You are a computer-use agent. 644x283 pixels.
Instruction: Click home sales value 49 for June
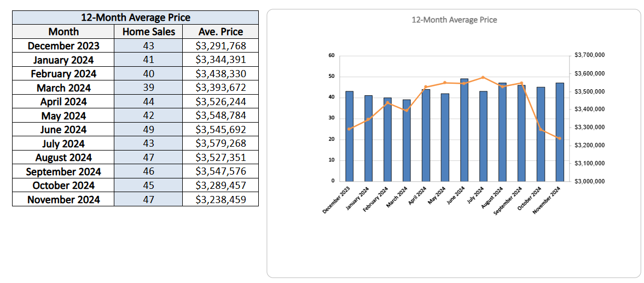(x=148, y=129)
